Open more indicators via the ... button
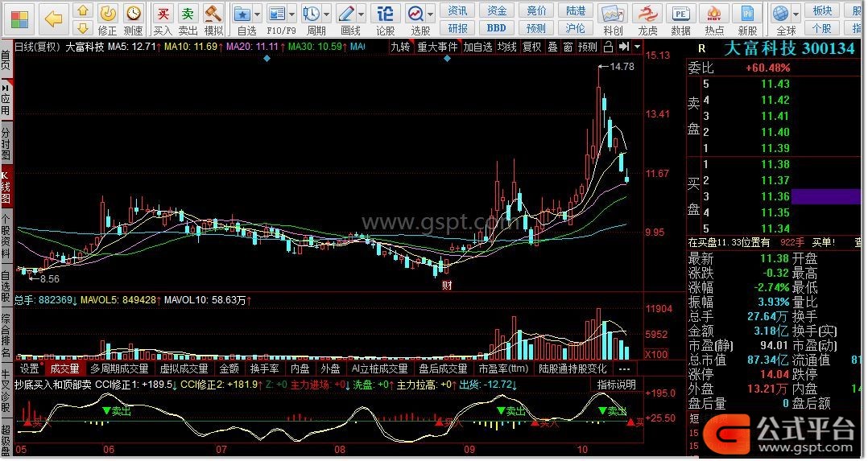This screenshot has height=461, width=868. coord(624,368)
